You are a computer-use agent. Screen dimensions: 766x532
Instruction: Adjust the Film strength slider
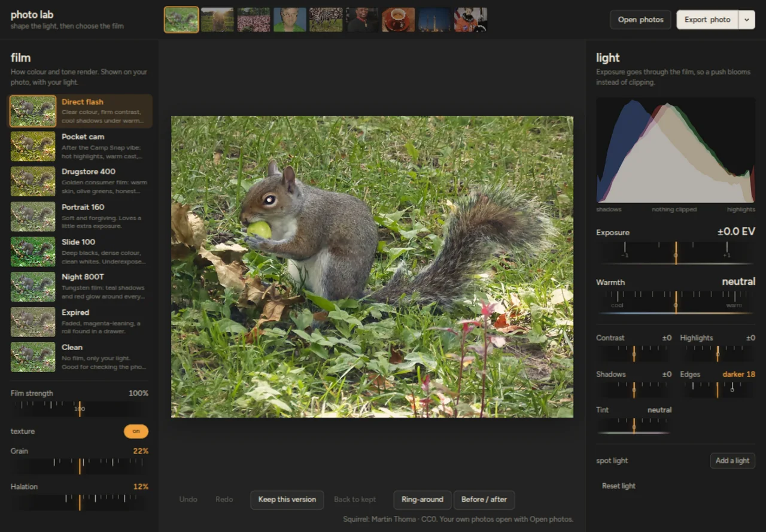[x=79, y=408]
